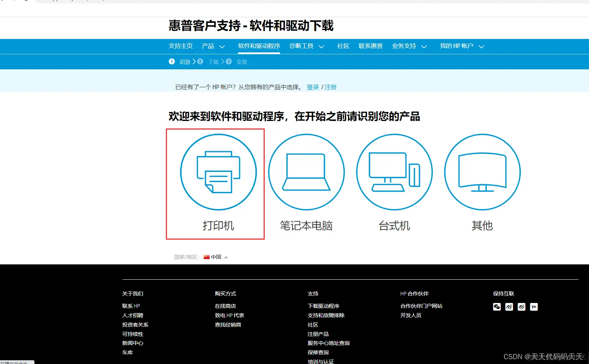Open the WeChat social icon in footer
The width and height of the screenshot is (589, 364).
tap(497, 307)
